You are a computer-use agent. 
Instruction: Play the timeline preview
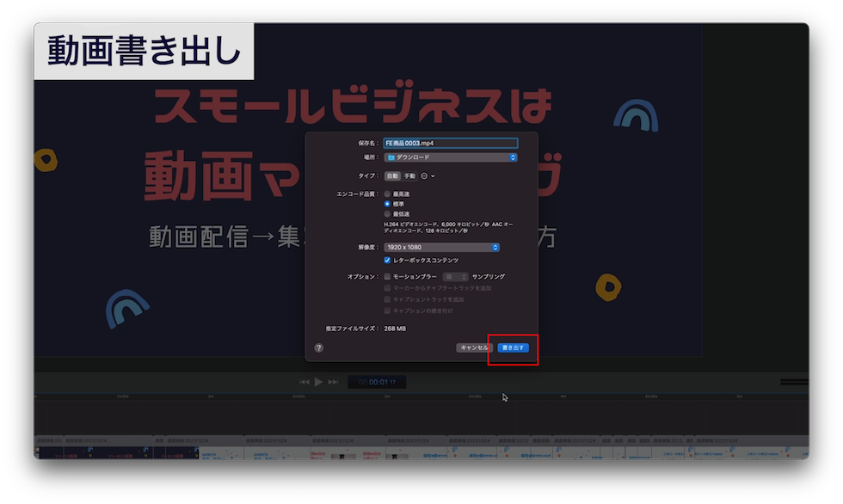click(318, 382)
